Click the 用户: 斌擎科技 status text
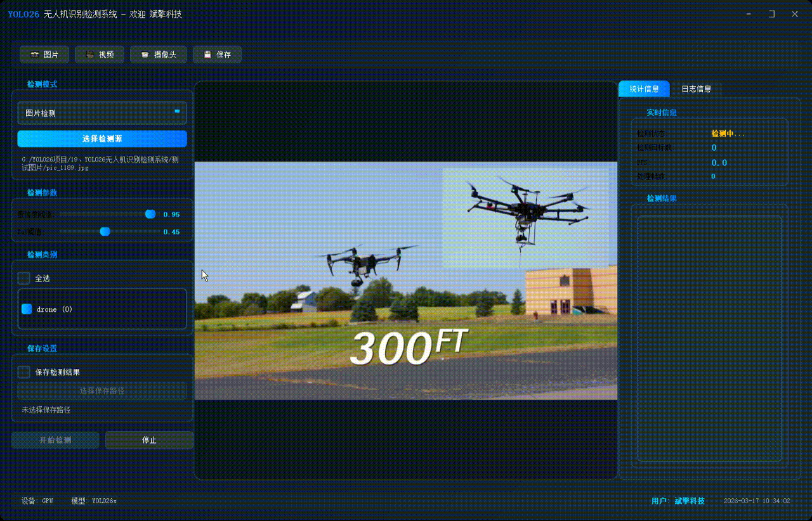The height and width of the screenshot is (521, 812). coord(678,501)
